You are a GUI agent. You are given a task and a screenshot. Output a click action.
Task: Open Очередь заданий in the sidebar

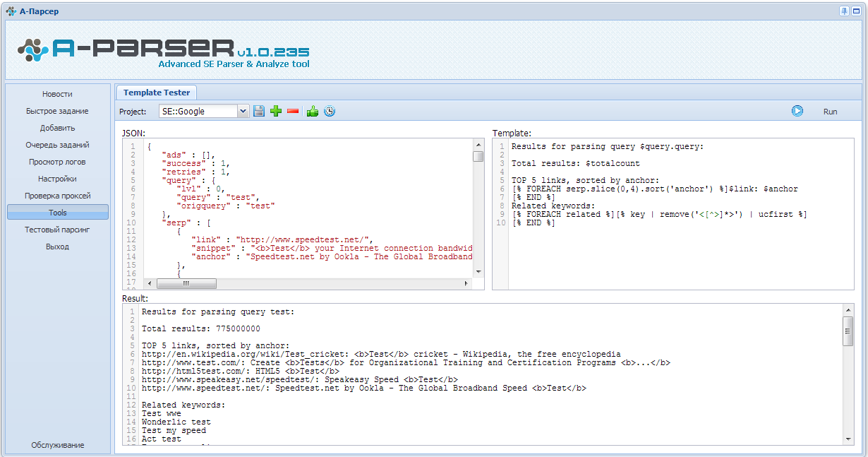(57, 145)
